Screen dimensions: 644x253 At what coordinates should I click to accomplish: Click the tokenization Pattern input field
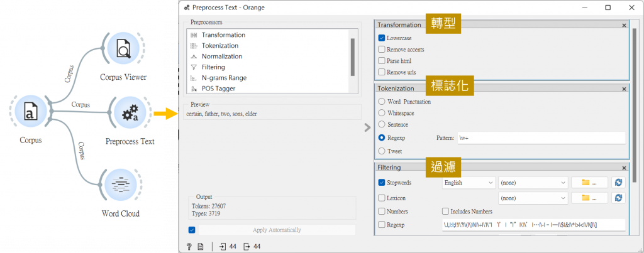click(x=541, y=138)
